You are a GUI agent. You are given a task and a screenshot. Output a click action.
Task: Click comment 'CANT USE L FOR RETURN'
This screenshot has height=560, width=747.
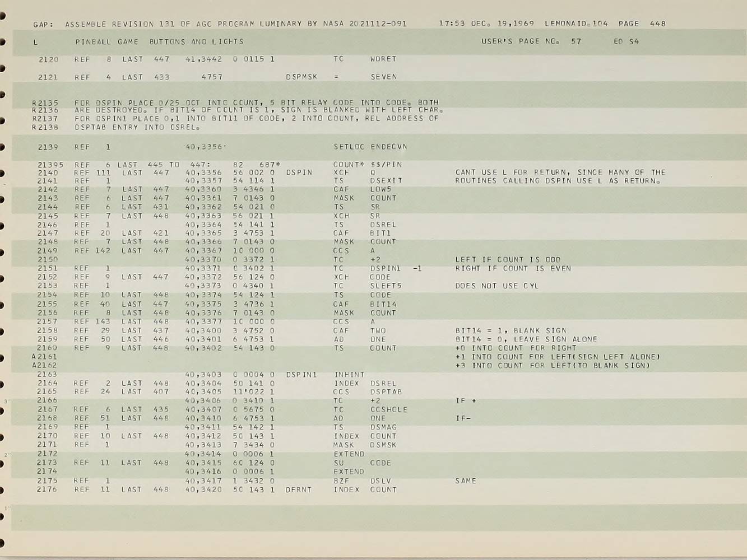point(513,172)
